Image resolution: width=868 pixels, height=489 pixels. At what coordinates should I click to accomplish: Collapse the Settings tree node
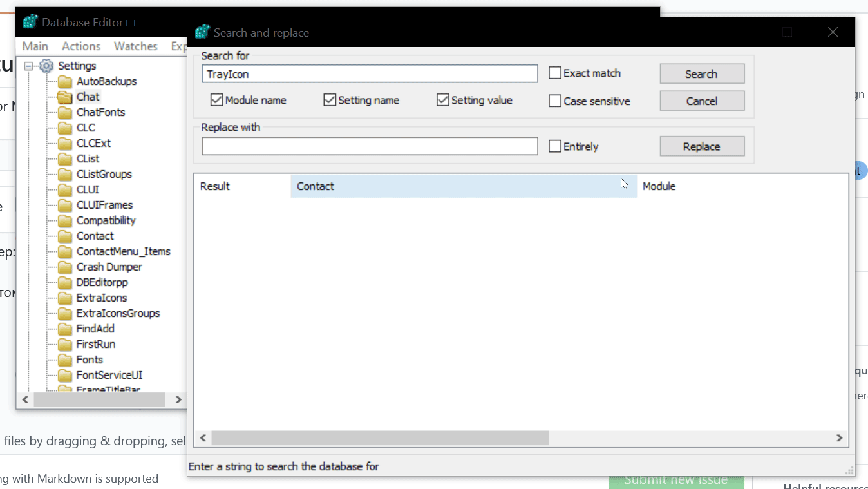pos(28,66)
